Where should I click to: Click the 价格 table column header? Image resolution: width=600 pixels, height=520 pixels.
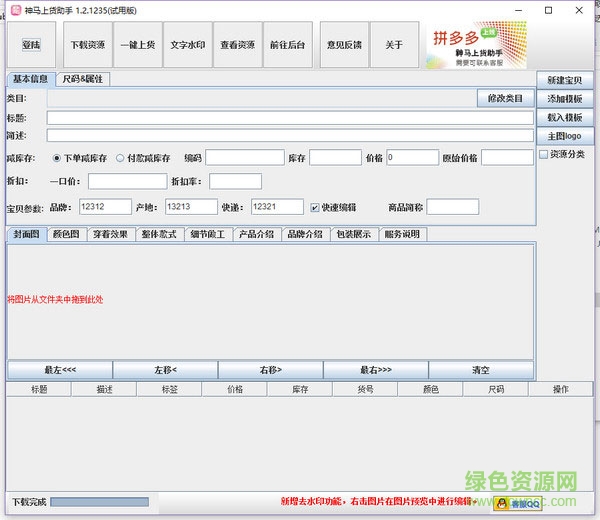pos(235,390)
